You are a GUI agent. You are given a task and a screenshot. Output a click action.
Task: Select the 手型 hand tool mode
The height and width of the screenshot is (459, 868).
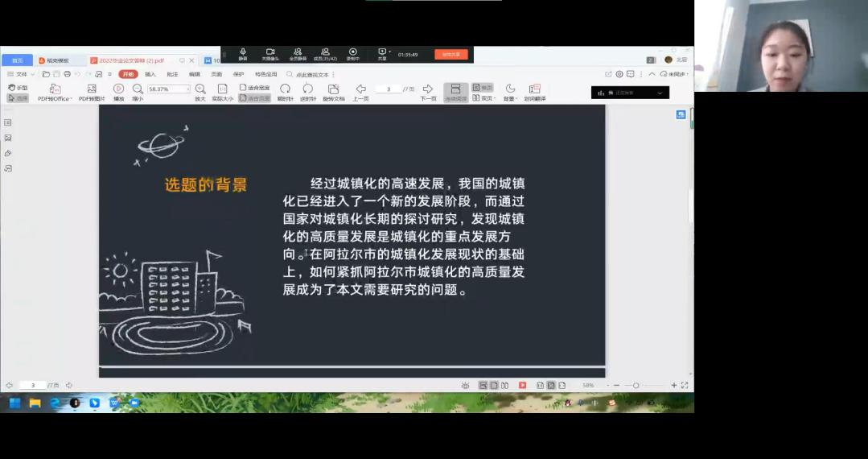[x=18, y=88]
